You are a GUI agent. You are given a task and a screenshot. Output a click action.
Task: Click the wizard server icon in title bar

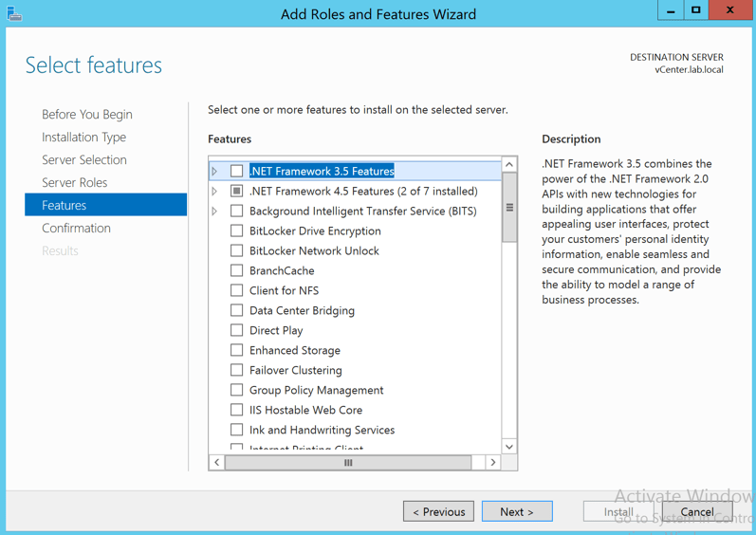tap(14, 13)
